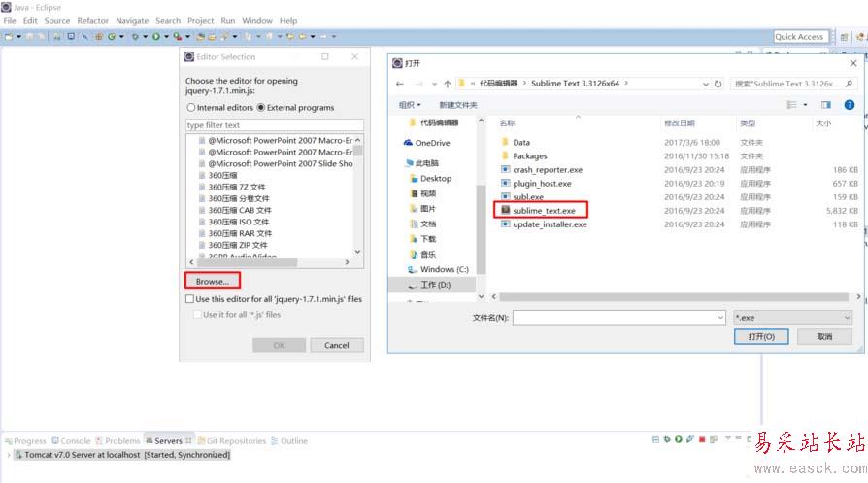868x483 pixels.
Task: Switch to the Outline tab
Action: [289, 441]
